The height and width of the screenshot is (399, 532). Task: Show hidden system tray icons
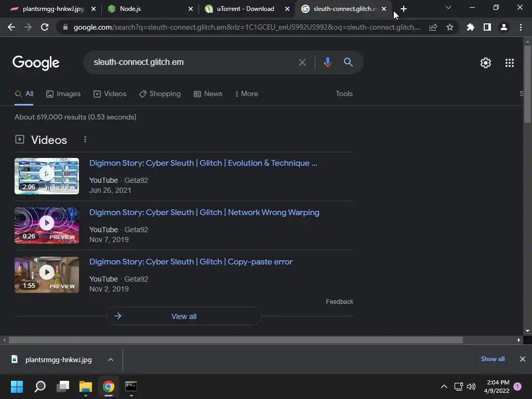444,387
